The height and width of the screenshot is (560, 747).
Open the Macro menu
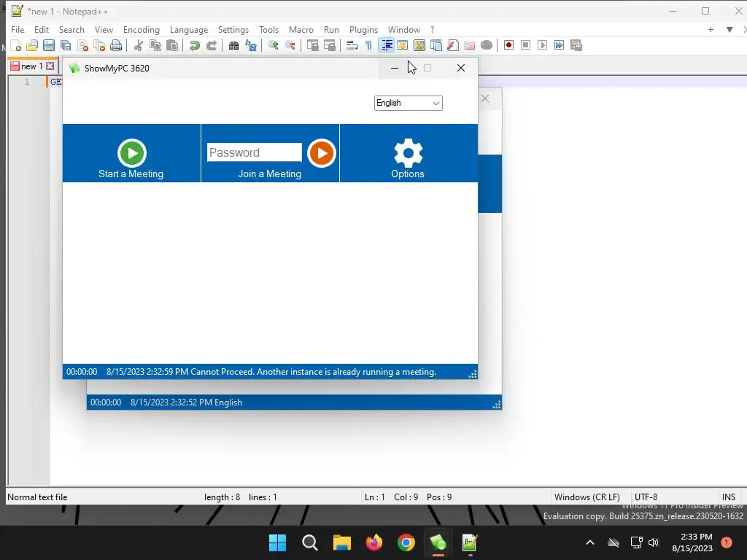click(301, 29)
